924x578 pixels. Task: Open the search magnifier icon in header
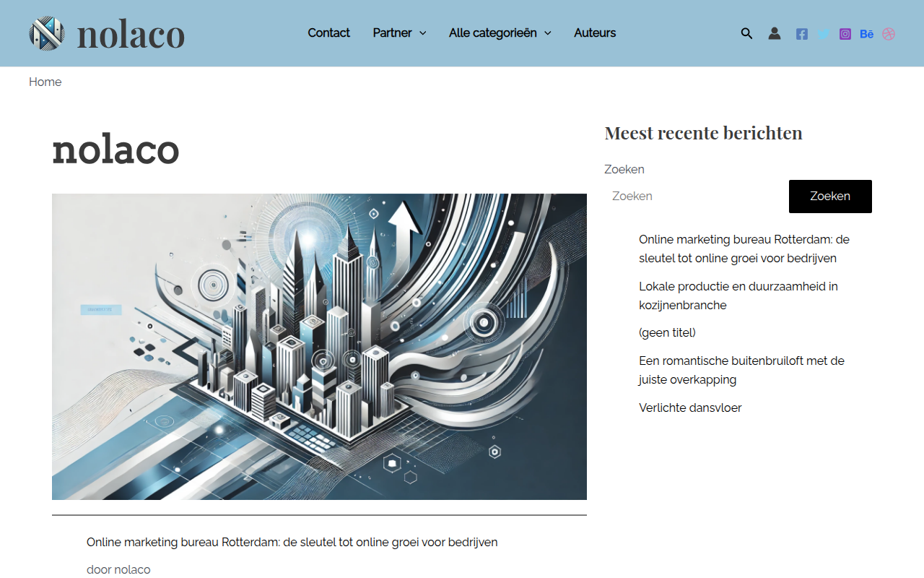(746, 33)
